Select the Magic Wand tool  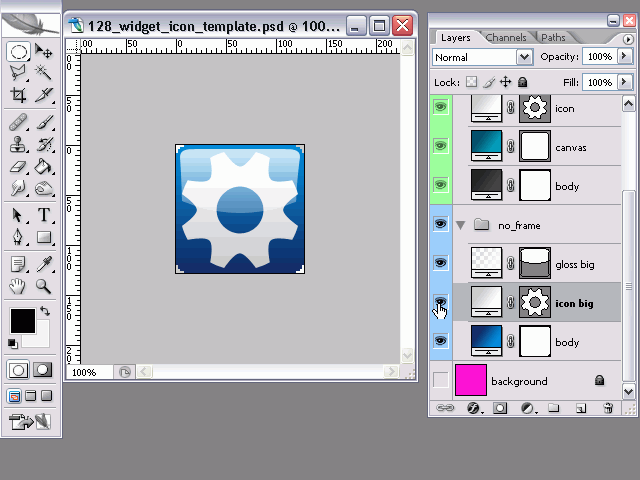pyautogui.click(x=43, y=73)
